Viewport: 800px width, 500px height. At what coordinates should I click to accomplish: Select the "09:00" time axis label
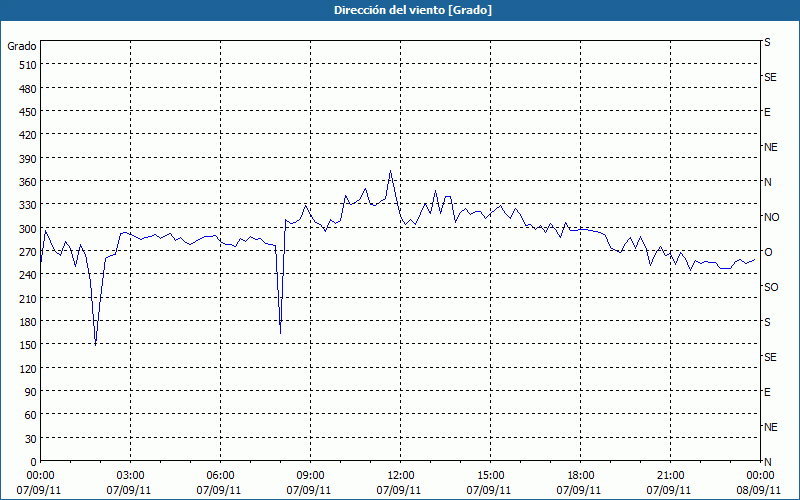coord(310,476)
